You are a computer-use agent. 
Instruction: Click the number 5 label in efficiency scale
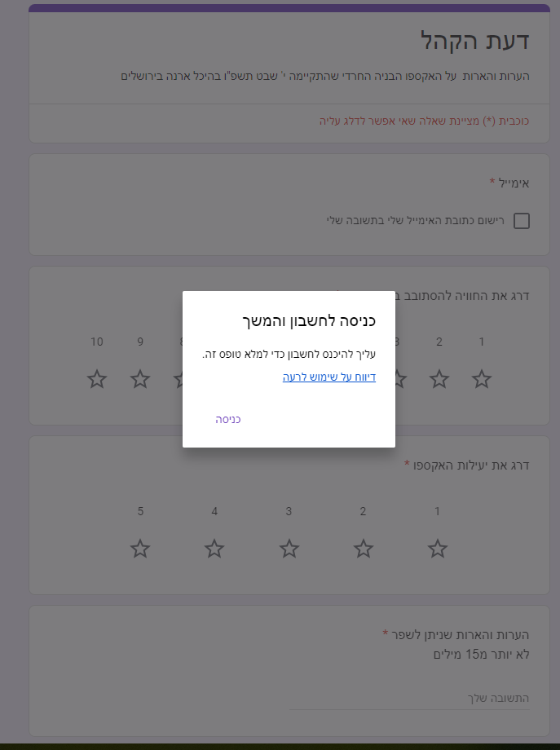[140, 511]
